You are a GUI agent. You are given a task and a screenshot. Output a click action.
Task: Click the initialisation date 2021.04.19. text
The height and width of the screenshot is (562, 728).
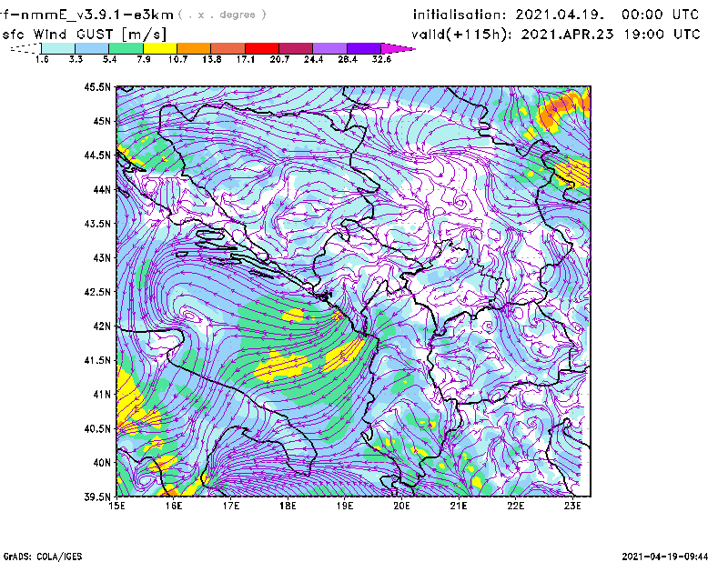pyautogui.click(x=560, y=15)
